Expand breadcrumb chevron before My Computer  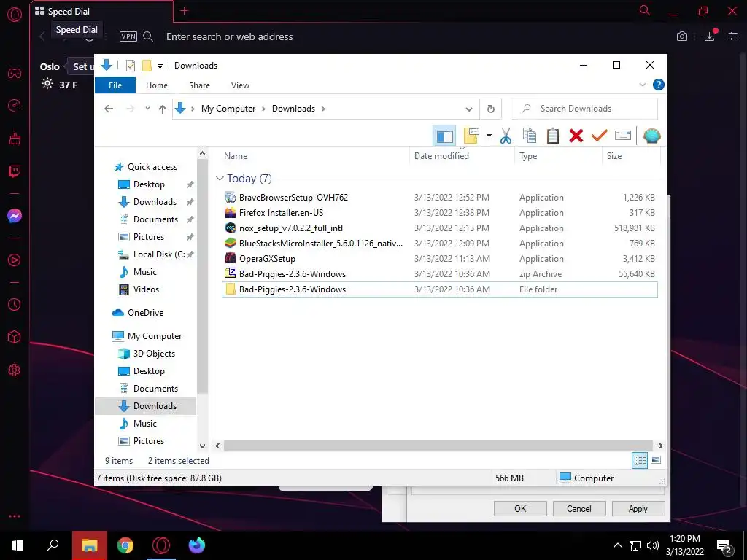193,109
